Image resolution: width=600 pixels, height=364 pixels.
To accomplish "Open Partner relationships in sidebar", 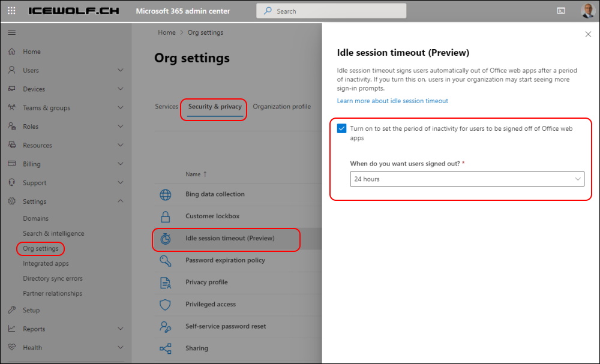I will (x=52, y=293).
